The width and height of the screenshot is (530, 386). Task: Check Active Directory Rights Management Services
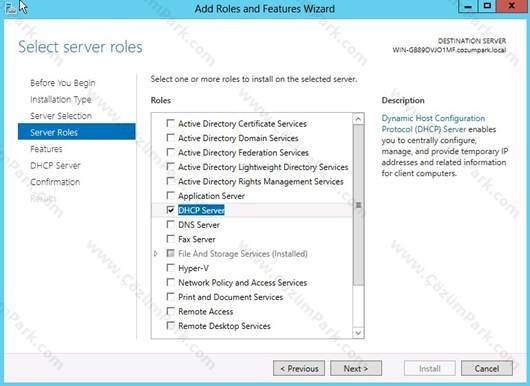pos(171,181)
